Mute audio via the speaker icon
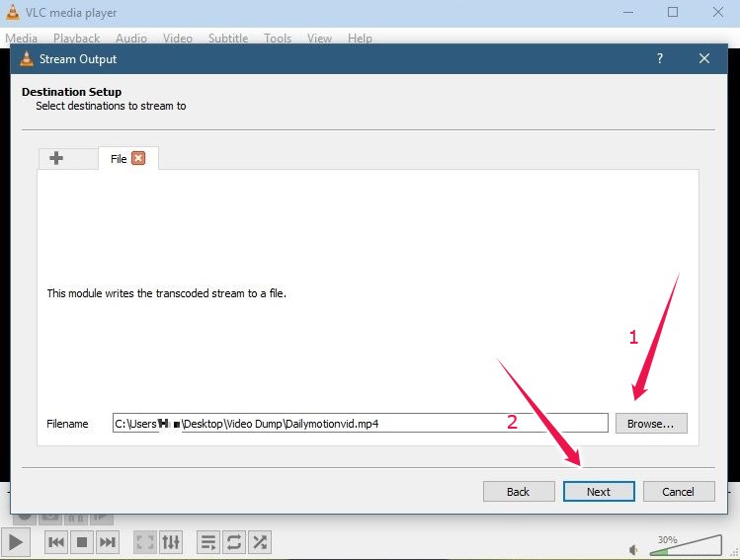This screenshot has height=560, width=740. (x=634, y=549)
